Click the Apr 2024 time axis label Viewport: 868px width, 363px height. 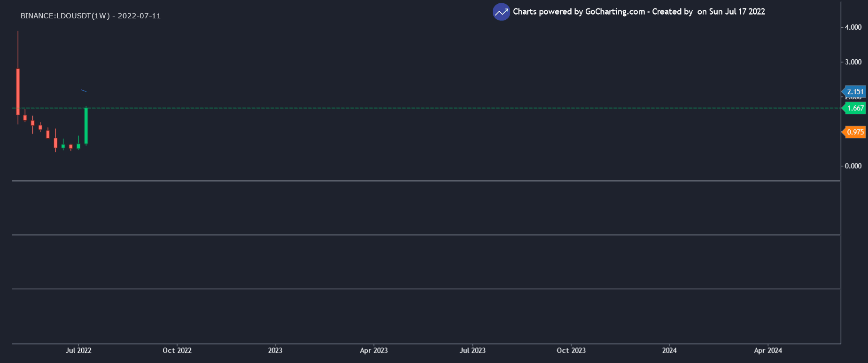tap(768, 350)
